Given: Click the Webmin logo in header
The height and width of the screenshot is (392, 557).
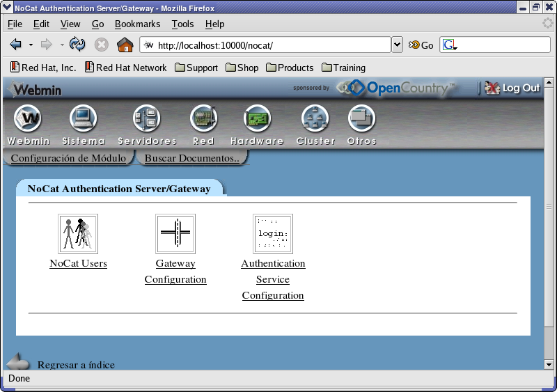Looking at the screenshot, I should [x=36, y=89].
